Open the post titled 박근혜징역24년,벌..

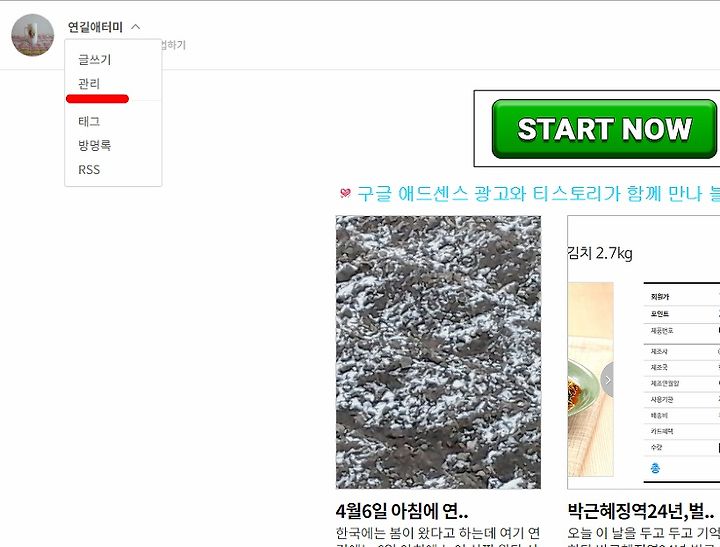coord(641,511)
